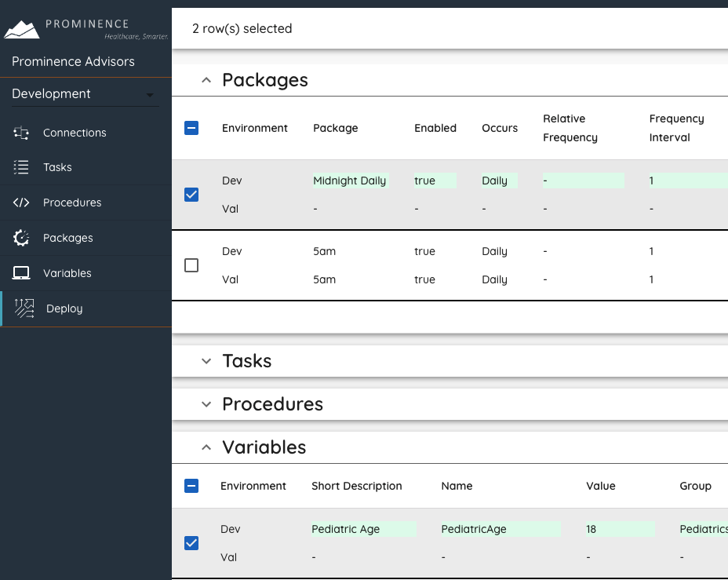The image size is (728, 580).
Task: Click the Procedures code icon
Action: point(21,202)
